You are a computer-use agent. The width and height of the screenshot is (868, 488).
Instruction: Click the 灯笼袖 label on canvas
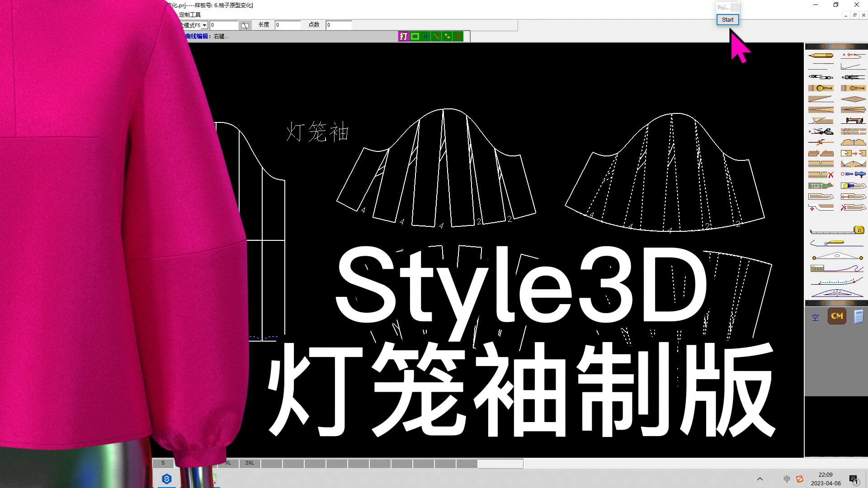(x=317, y=132)
